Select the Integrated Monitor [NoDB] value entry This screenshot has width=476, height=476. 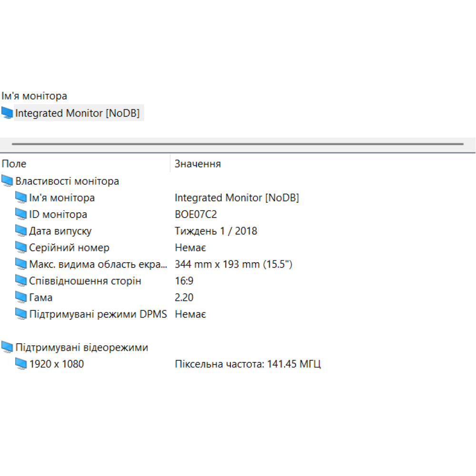click(x=237, y=197)
